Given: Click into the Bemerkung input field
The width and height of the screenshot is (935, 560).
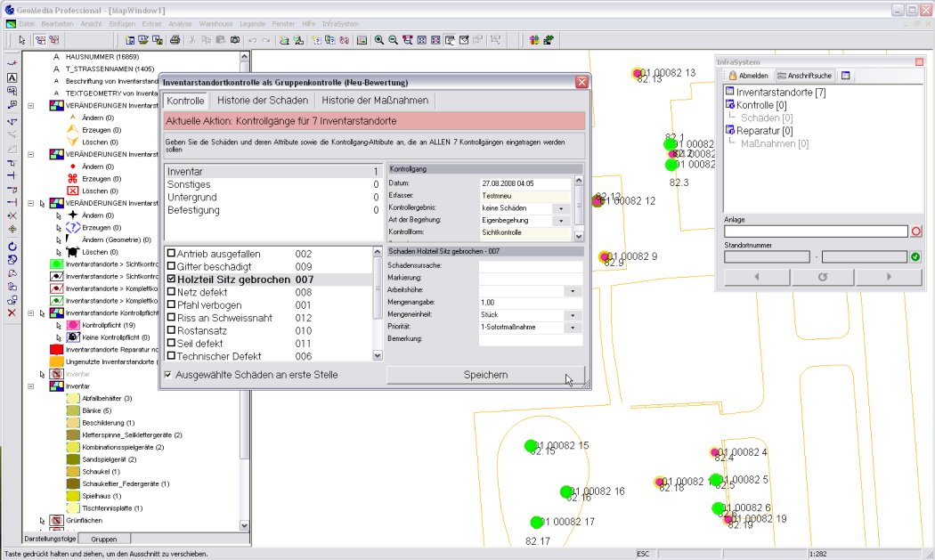Looking at the screenshot, I should click(x=529, y=339).
